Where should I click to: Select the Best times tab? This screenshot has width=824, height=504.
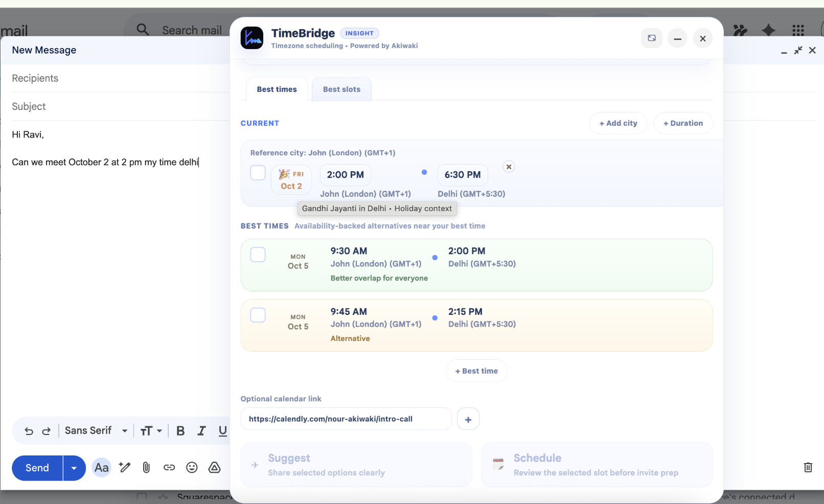click(277, 89)
